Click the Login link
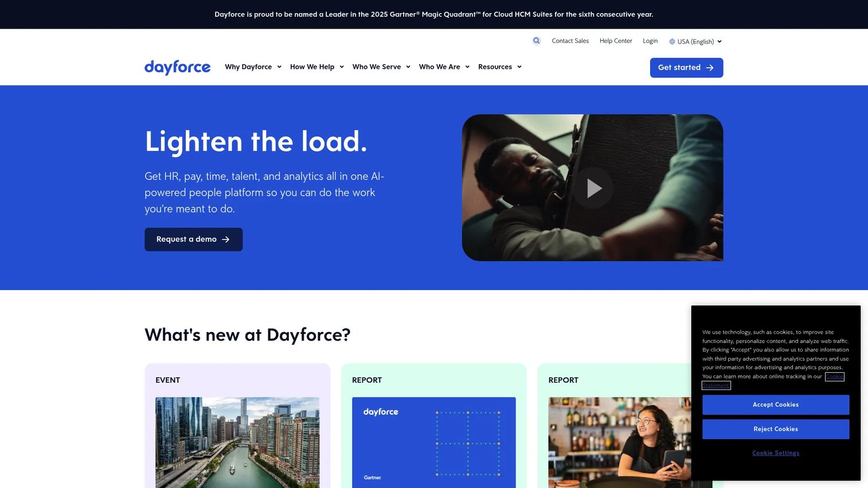Viewport: 868px width, 488px height. coord(650,41)
